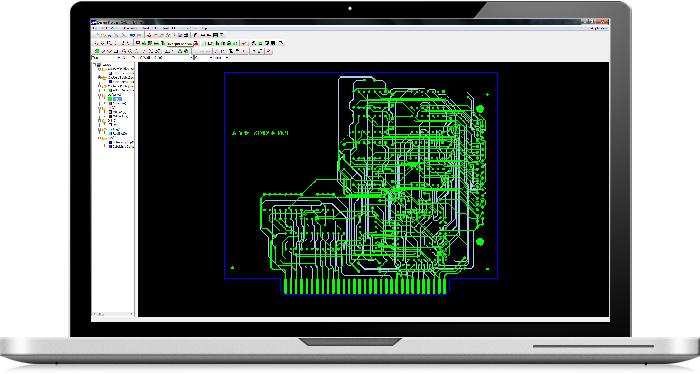
Task: Open the bright green swatch beside highlighted layer
Action: coord(110,99)
